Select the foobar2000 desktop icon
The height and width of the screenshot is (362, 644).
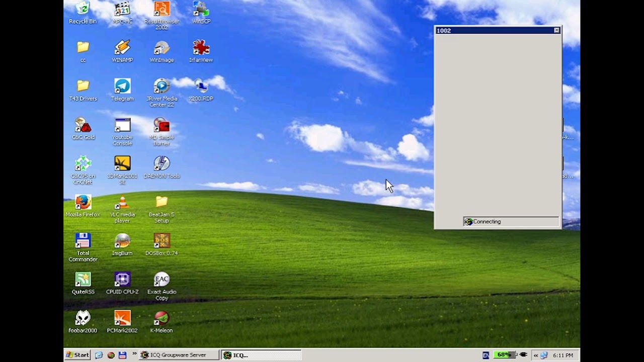[x=83, y=322]
